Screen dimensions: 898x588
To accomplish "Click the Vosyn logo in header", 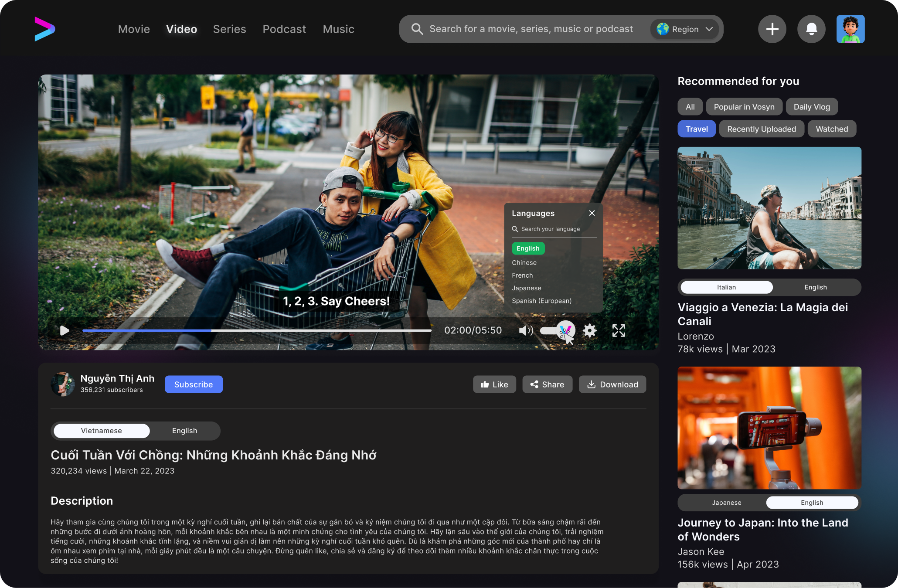I will 45,29.
